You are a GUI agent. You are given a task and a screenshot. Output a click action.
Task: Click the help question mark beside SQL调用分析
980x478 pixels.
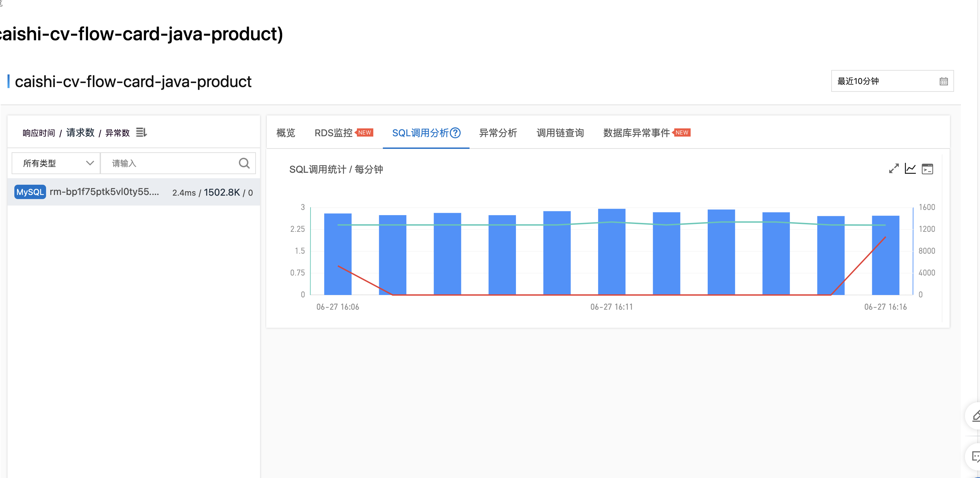click(456, 133)
